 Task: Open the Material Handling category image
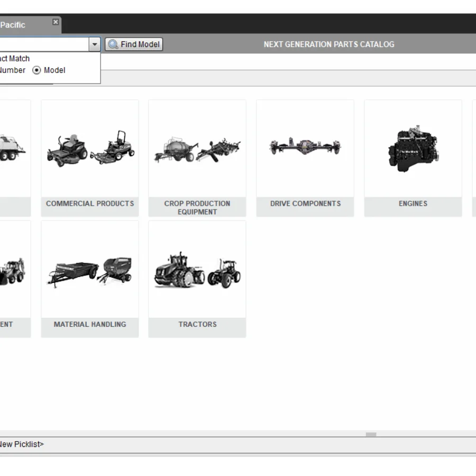(90, 270)
